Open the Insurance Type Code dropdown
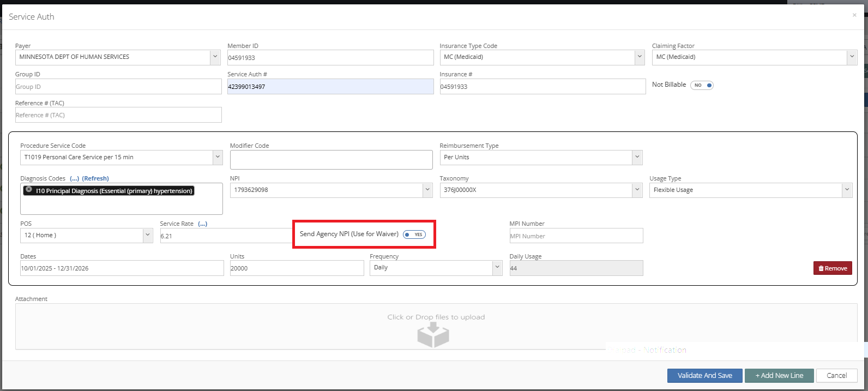 (x=639, y=57)
